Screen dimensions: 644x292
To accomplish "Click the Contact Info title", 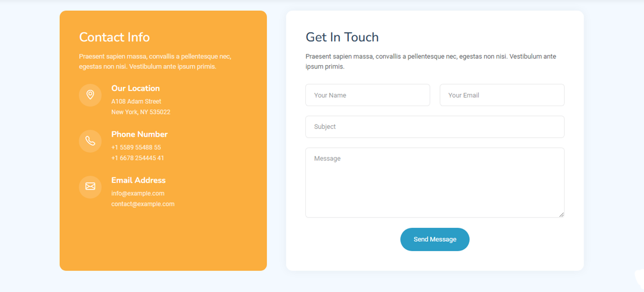I will (x=114, y=37).
